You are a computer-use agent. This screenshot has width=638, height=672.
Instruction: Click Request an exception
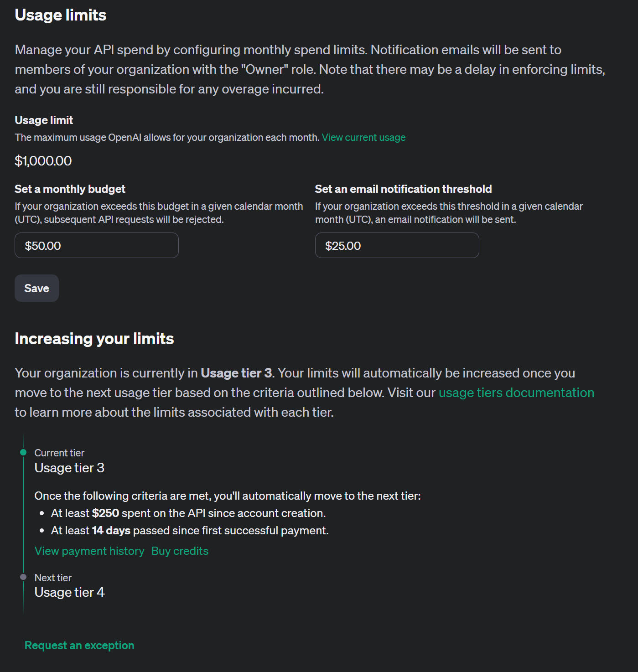coord(79,645)
